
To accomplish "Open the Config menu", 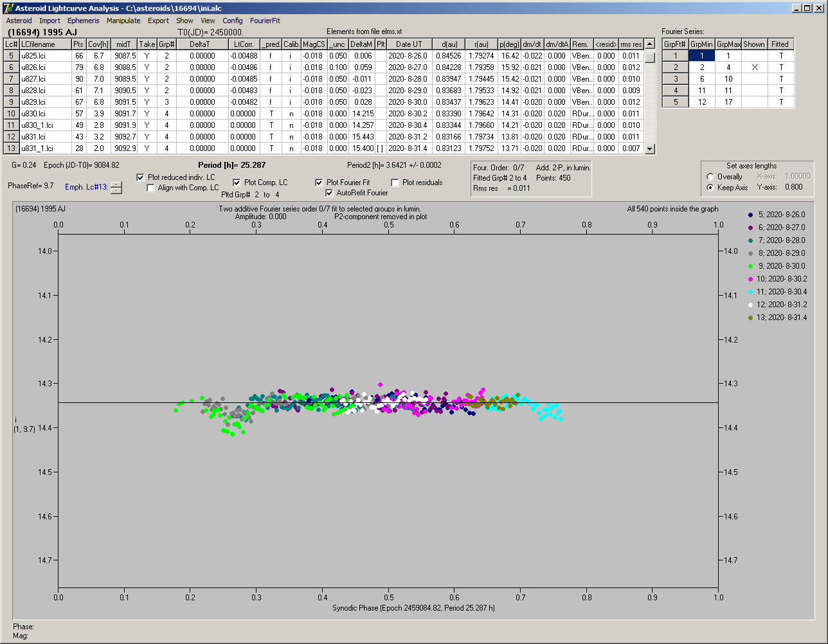I will tap(233, 21).
